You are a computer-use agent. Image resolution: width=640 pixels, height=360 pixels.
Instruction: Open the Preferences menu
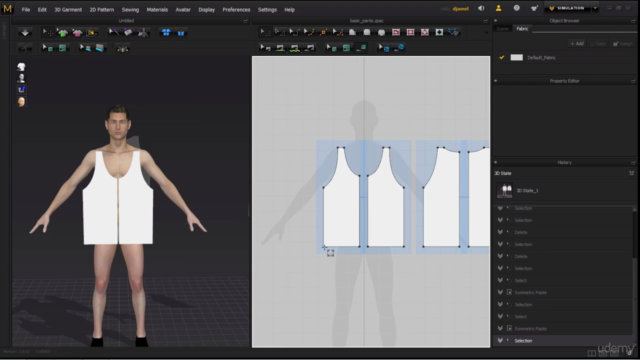coord(236,9)
